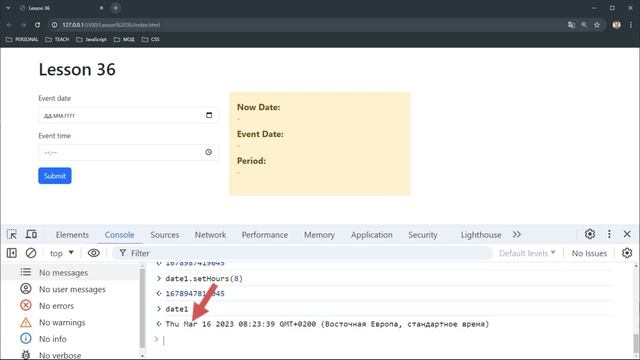This screenshot has width=640, height=360.
Task: Focus the Event time input field
Action: click(128, 152)
